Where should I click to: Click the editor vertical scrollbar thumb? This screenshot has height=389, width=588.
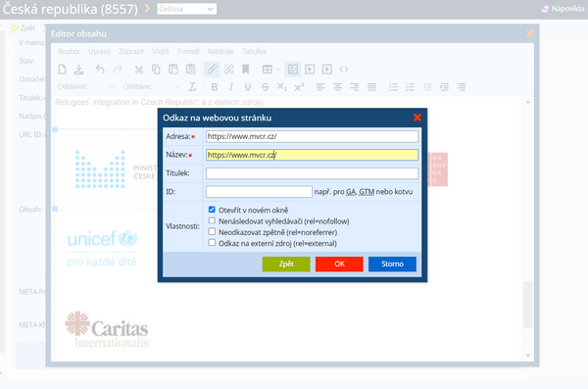click(528, 304)
